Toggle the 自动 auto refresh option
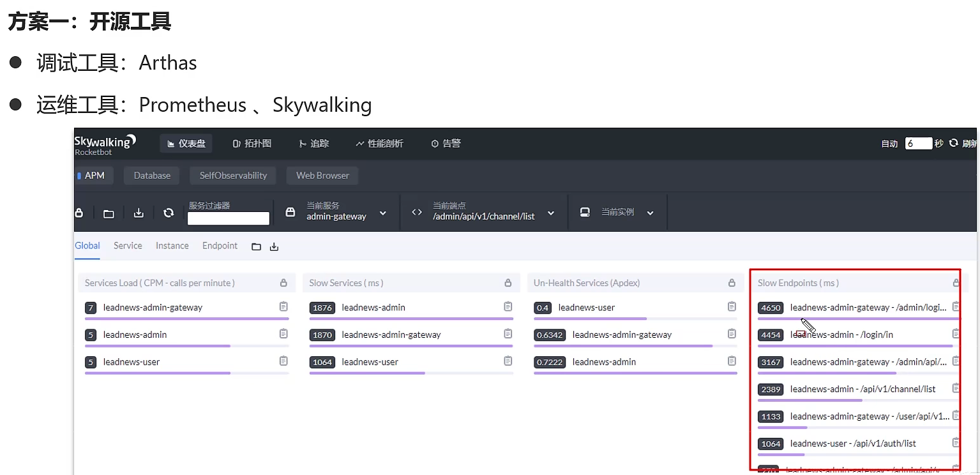 click(889, 144)
